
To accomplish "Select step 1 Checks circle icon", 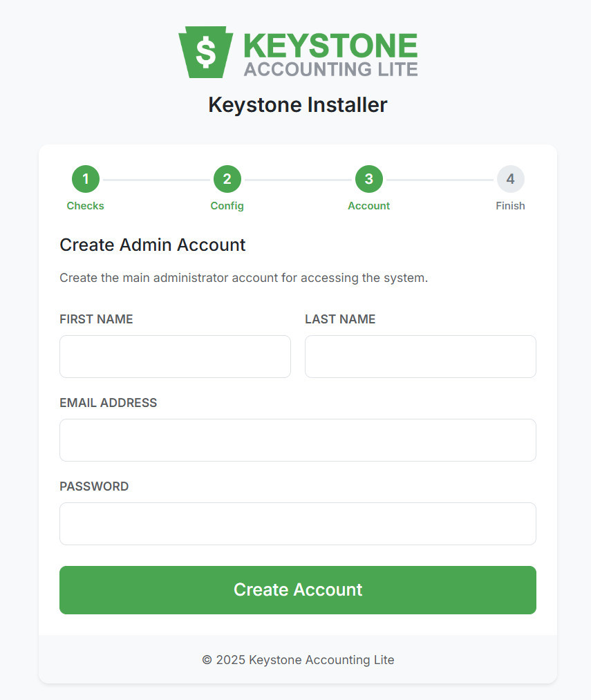I will 85,178.
